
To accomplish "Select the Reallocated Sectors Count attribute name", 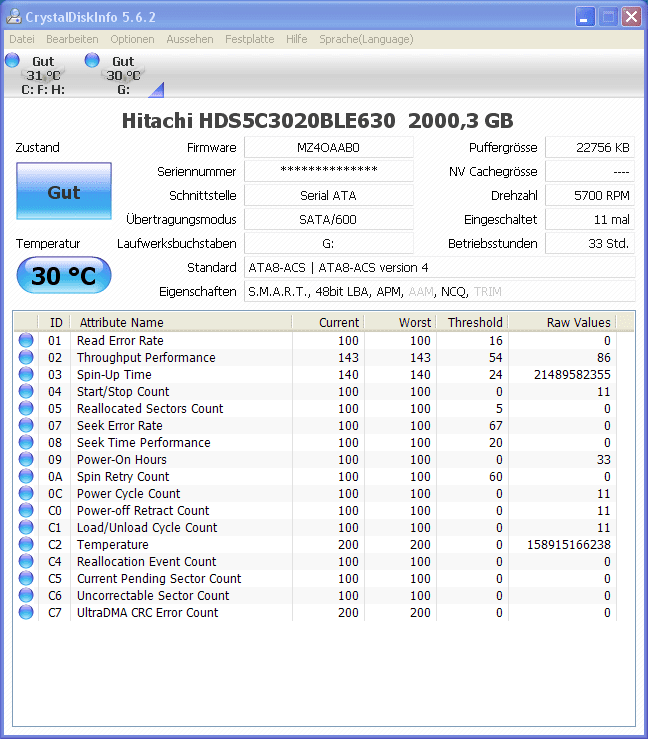I will click(150, 409).
